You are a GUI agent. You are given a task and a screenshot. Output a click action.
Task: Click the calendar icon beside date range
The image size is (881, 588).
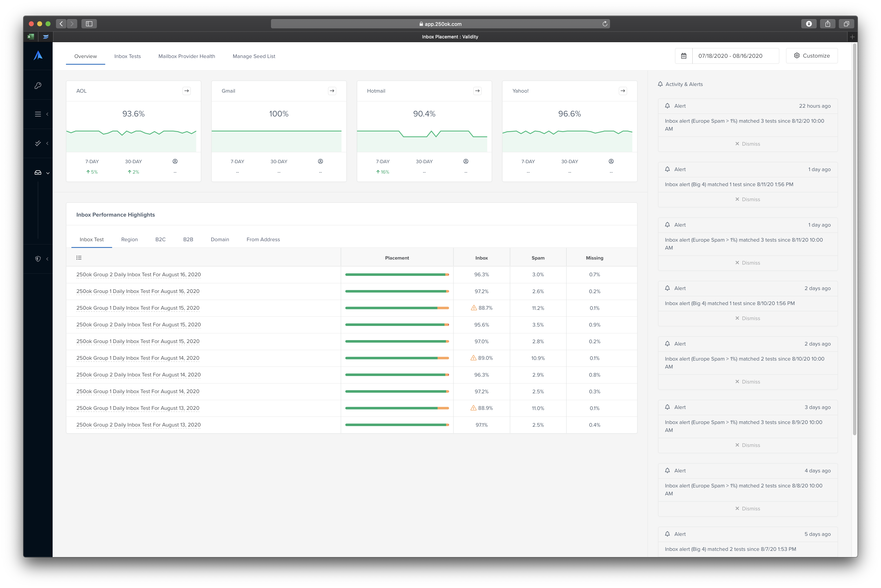click(x=684, y=56)
